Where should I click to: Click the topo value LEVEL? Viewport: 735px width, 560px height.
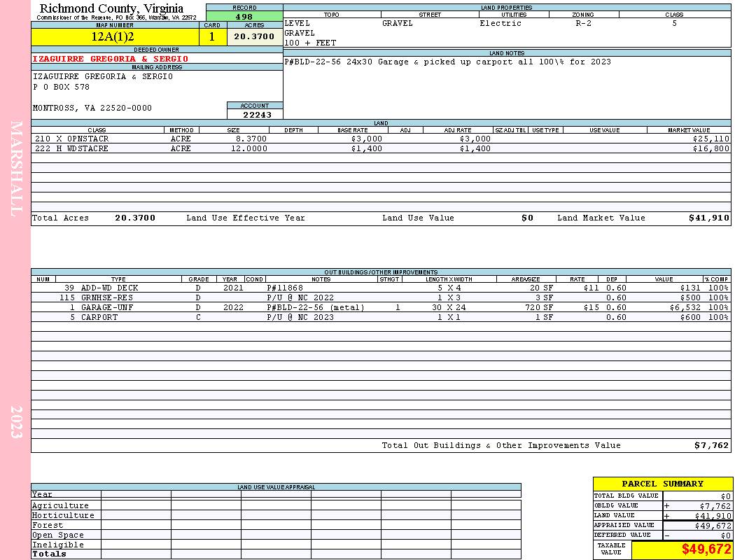coord(297,23)
